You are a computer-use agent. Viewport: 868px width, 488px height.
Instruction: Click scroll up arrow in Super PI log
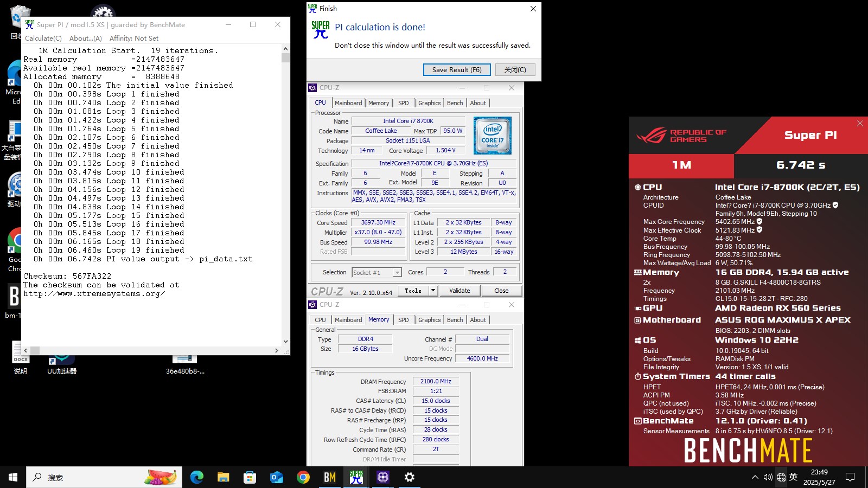tap(285, 48)
